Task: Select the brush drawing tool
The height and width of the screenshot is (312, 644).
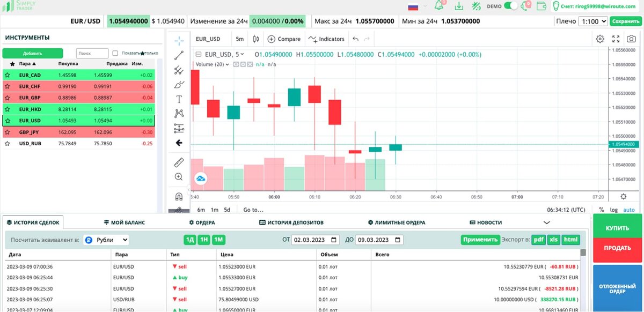Action: click(x=179, y=85)
